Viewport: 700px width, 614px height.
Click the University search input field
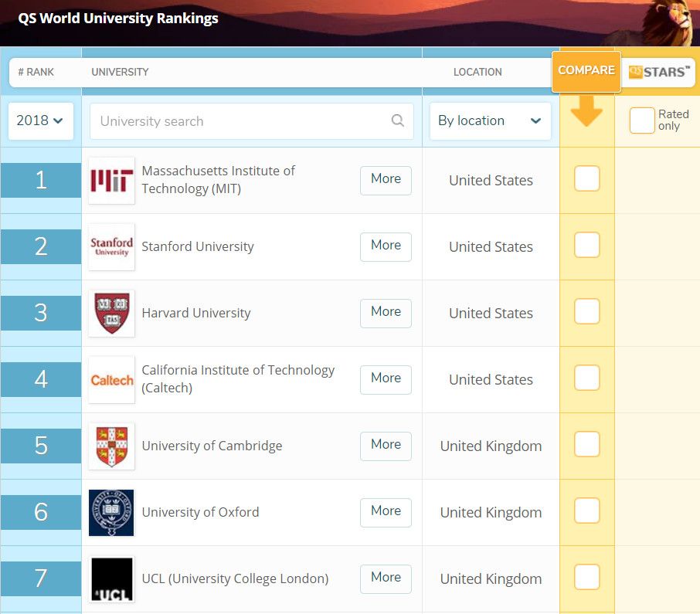click(240, 121)
